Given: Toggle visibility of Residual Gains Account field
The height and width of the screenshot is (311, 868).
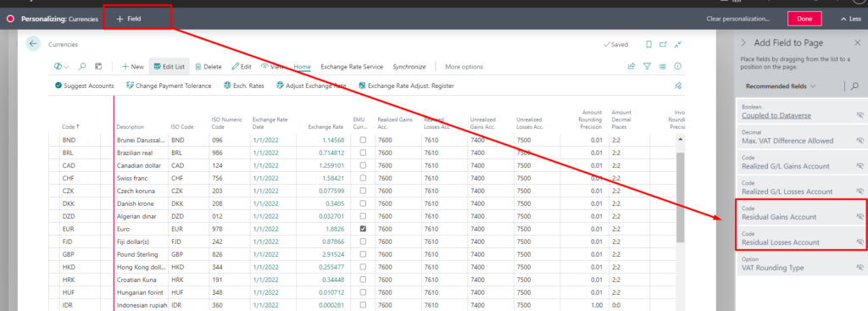Looking at the screenshot, I should 860,216.
